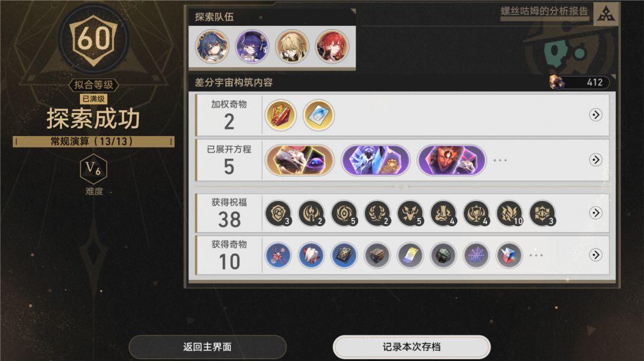Select the purple-haired character portrait with glasses
644x361 pixels.
click(x=252, y=46)
